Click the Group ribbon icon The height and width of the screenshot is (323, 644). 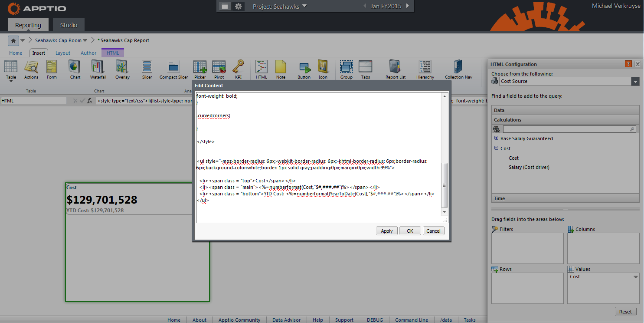point(347,69)
